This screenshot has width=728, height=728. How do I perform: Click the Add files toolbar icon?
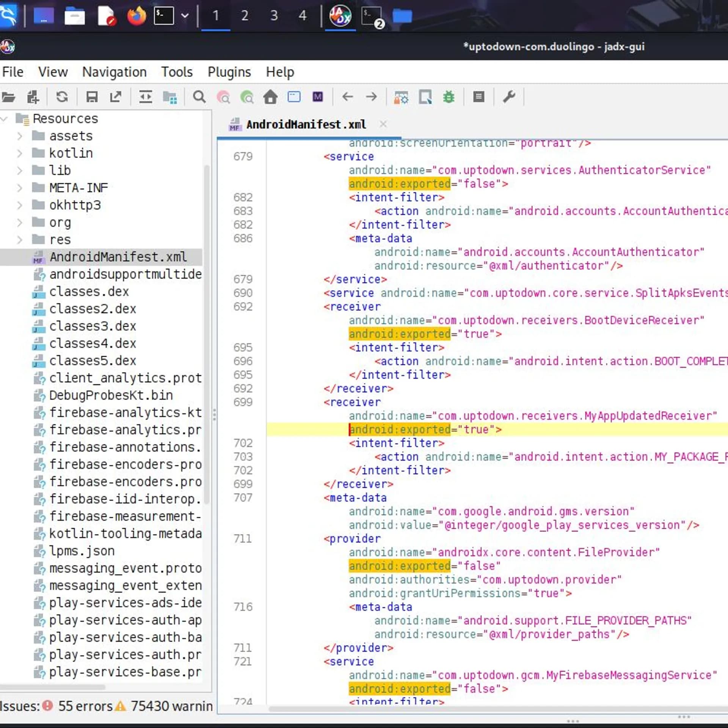point(33,97)
